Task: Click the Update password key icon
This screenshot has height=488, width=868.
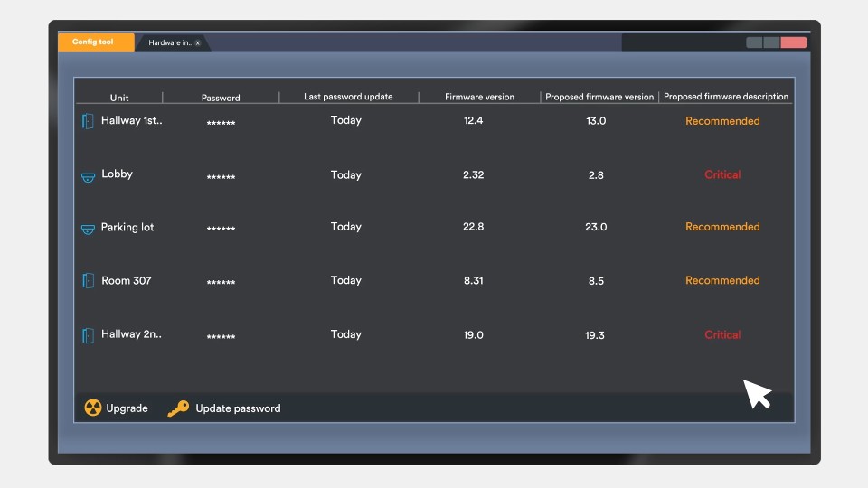Action: point(178,408)
